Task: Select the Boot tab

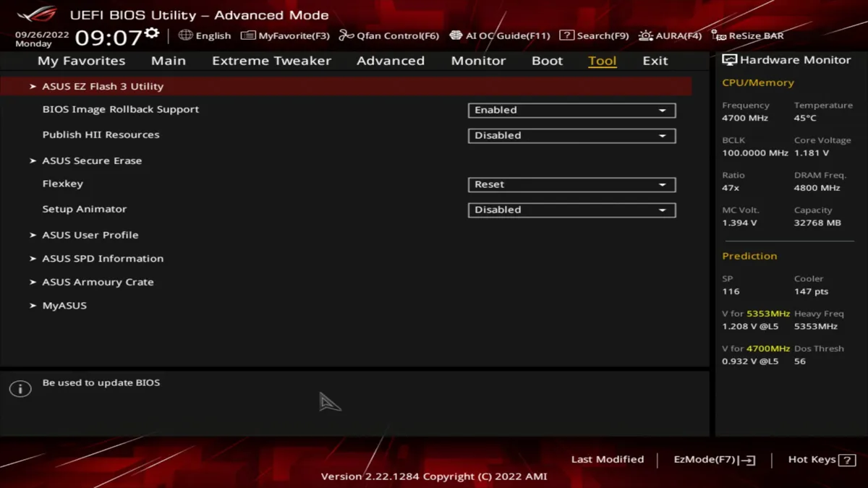Action: [x=547, y=61]
